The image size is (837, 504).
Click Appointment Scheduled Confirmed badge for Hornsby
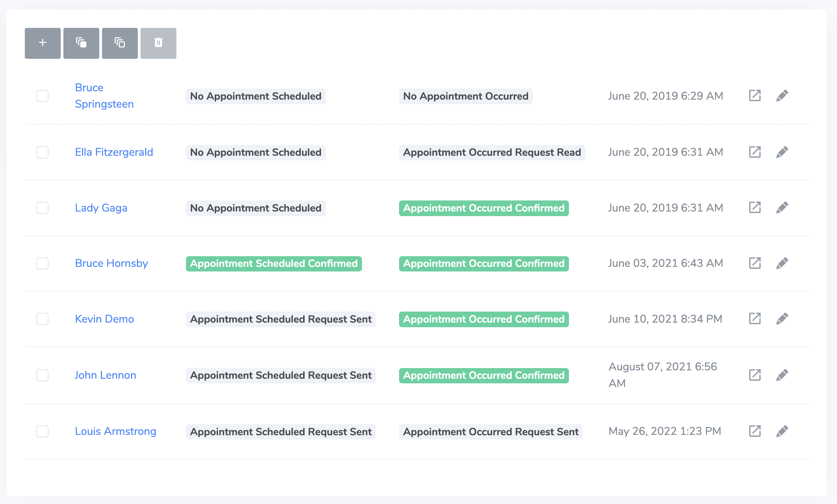[273, 263]
